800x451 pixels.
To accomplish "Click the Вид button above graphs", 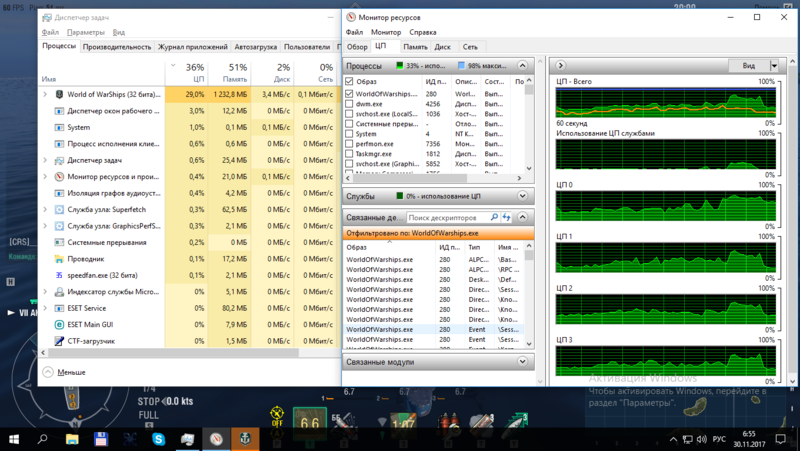I will (748, 66).
